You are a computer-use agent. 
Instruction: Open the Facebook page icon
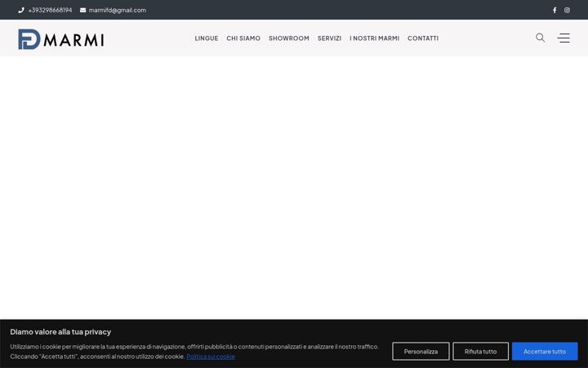[x=555, y=10]
